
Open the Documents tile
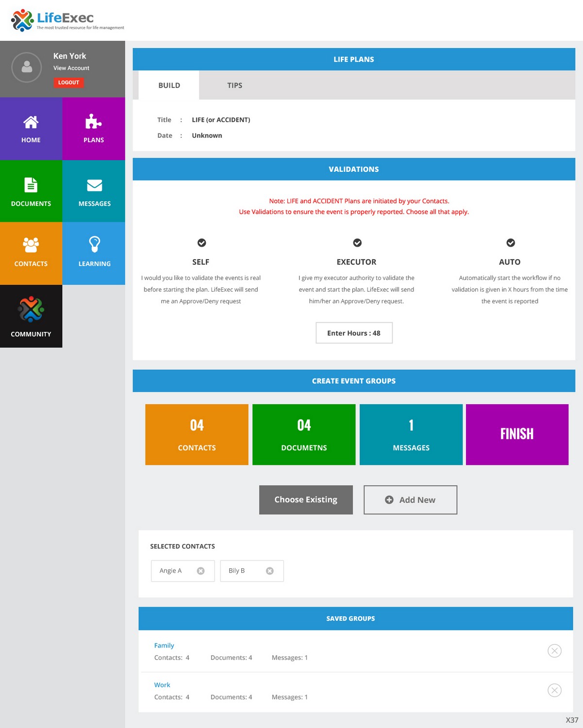(31, 191)
